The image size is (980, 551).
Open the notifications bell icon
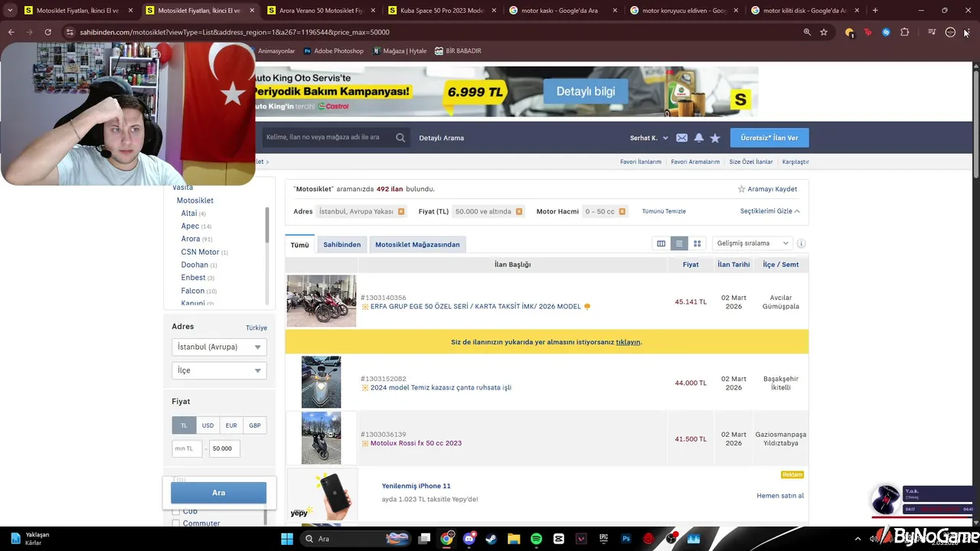pyautogui.click(x=699, y=138)
